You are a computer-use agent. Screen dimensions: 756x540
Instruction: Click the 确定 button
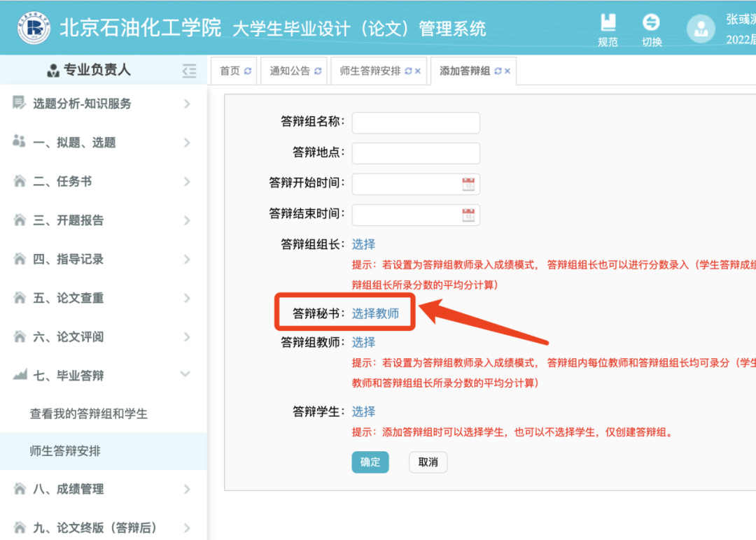pyautogui.click(x=370, y=462)
